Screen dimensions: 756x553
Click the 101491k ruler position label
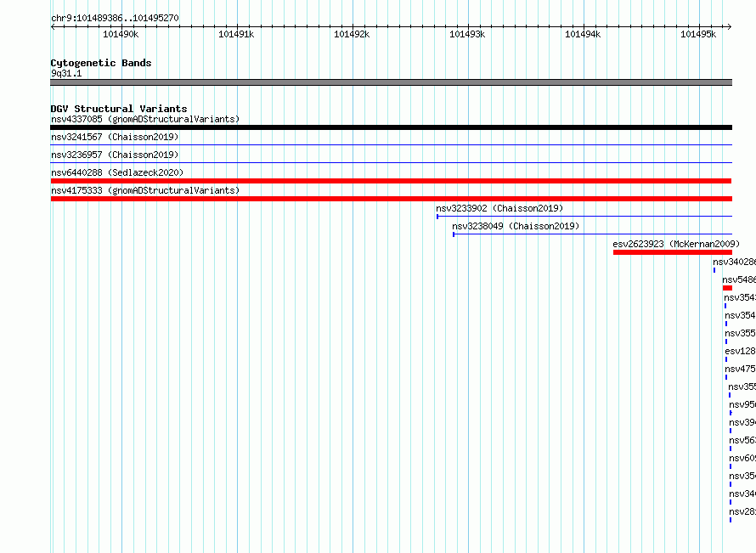236,34
